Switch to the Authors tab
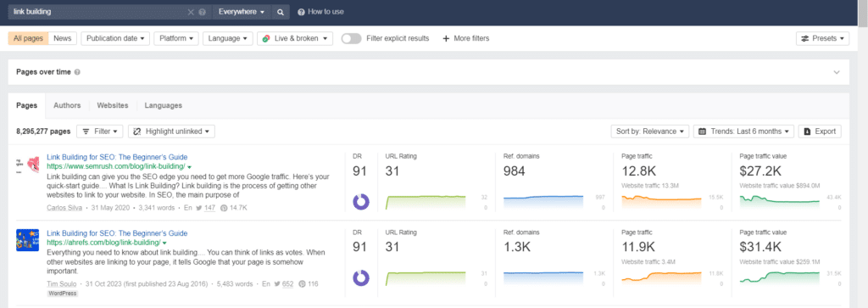This screenshot has height=308, width=868. [x=67, y=105]
